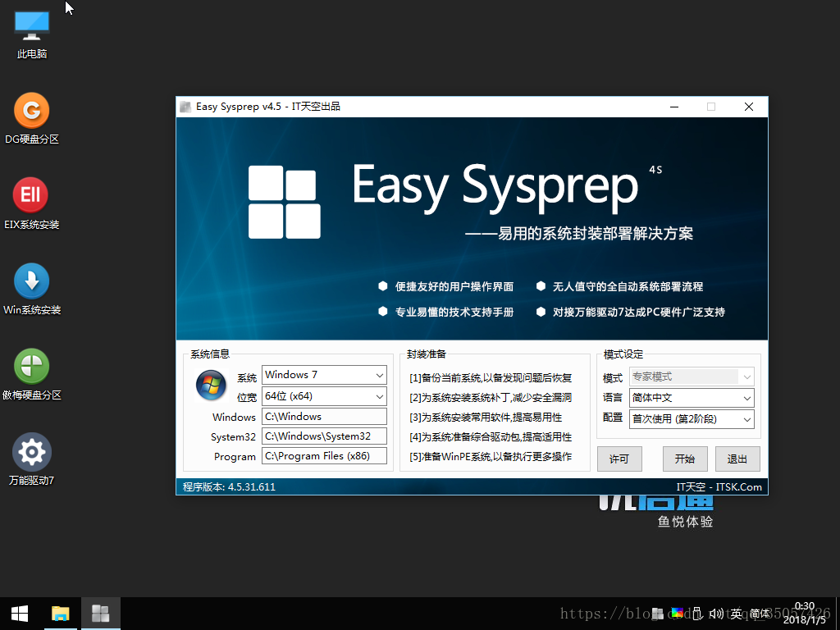Click the Program Files path field
Screen dimensions: 840x630
(x=324, y=456)
